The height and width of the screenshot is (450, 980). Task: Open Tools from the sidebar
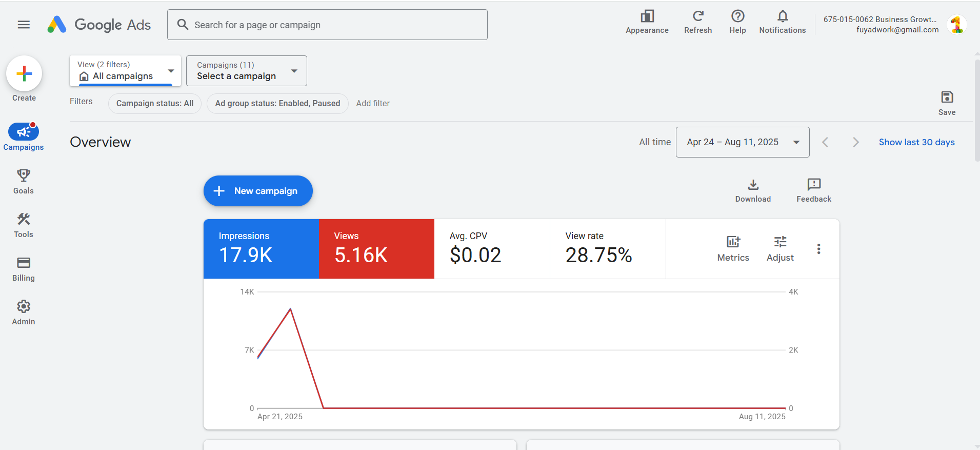pyautogui.click(x=24, y=225)
